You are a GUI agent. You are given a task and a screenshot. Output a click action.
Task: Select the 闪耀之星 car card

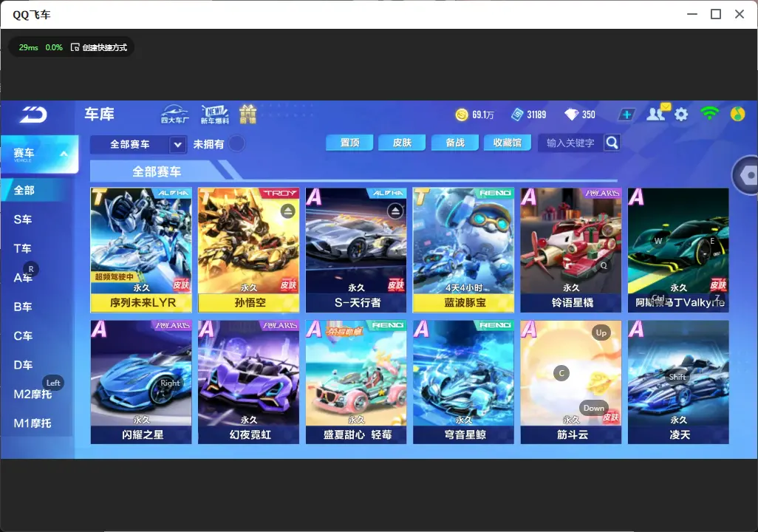(141, 382)
